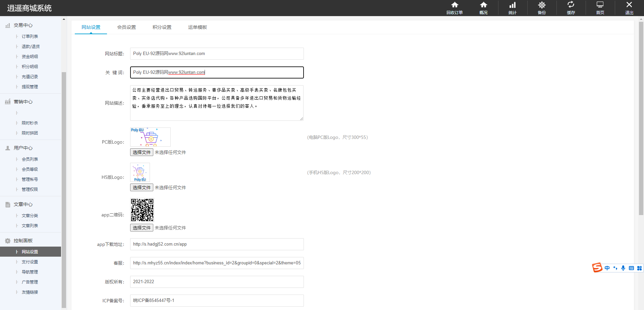Screen dimensions: 644x310
Task: Select 网站设置 in the sidebar menu
Action: (x=31, y=252)
